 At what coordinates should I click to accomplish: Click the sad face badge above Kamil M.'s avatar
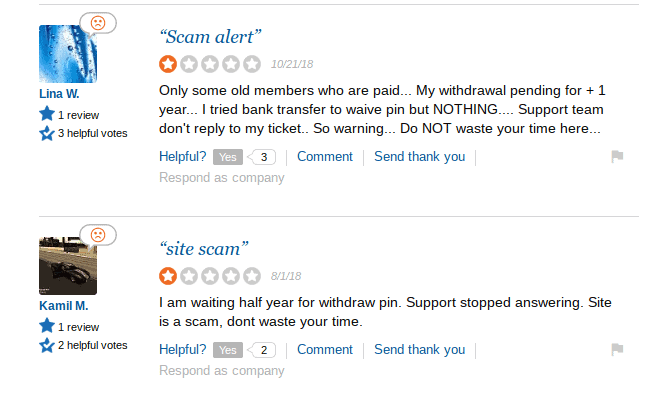[x=98, y=235]
